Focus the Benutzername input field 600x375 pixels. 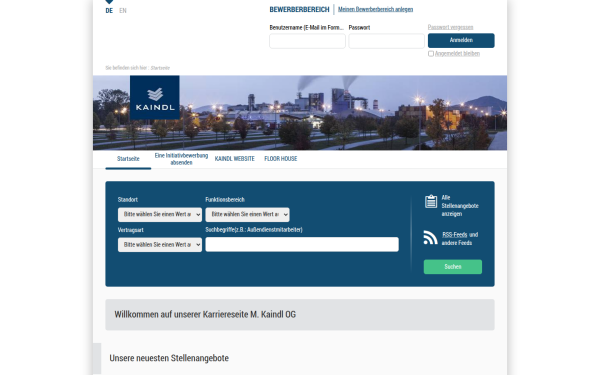(x=307, y=41)
